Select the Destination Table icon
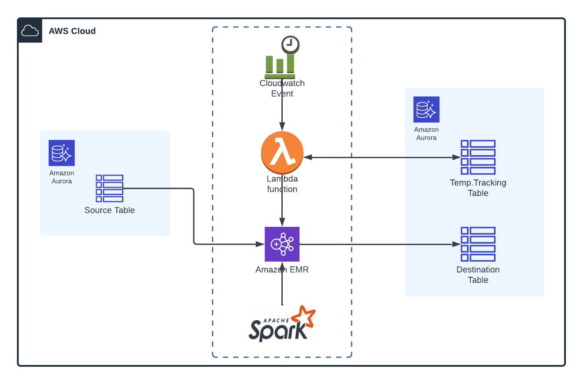Image resolution: width=588 pixels, height=388 pixels. tap(478, 244)
